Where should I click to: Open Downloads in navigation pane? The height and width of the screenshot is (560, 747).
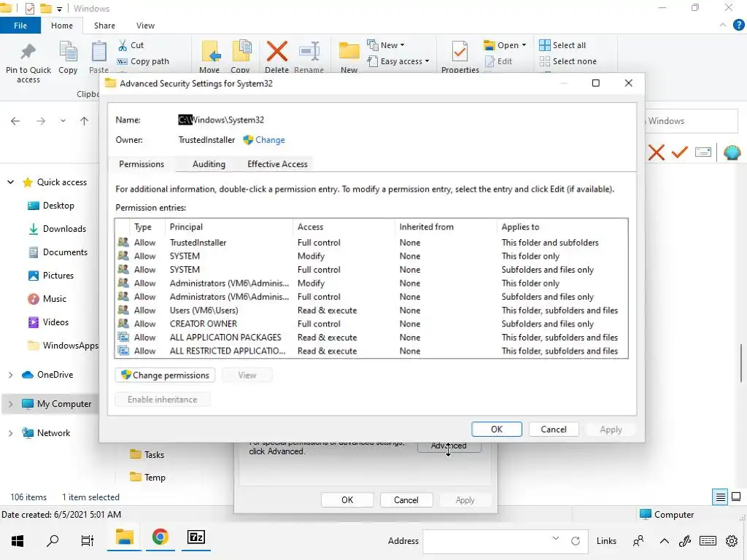pyautogui.click(x=57, y=229)
